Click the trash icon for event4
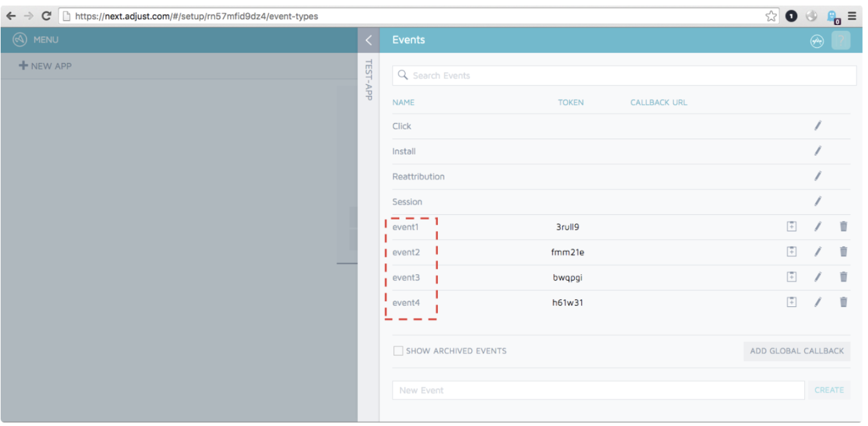 843,302
